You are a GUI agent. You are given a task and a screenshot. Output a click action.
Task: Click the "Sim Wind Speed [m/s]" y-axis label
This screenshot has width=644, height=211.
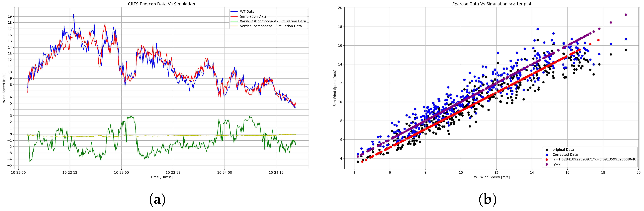pyautogui.click(x=335, y=88)
